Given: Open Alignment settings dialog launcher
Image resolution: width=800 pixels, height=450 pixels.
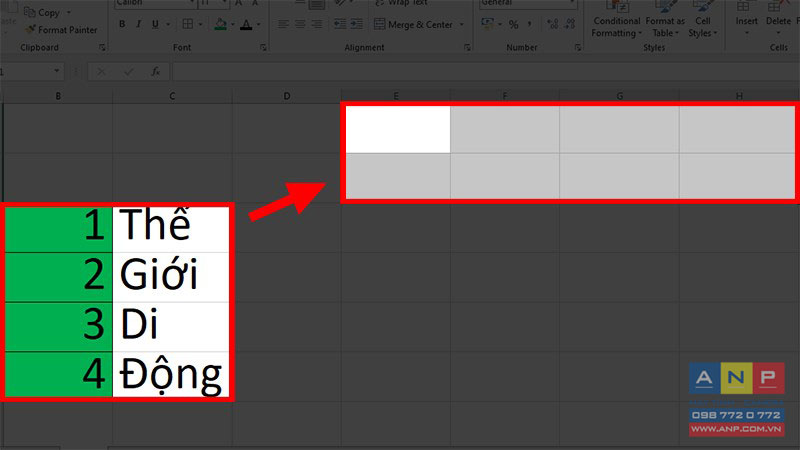Looking at the screenshot, I should point(467,47).
